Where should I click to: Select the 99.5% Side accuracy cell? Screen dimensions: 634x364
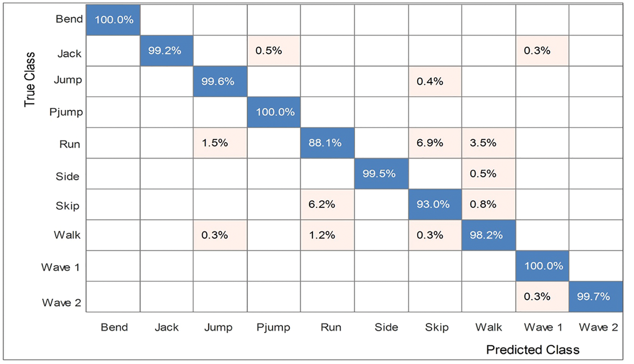coord(381,174)
